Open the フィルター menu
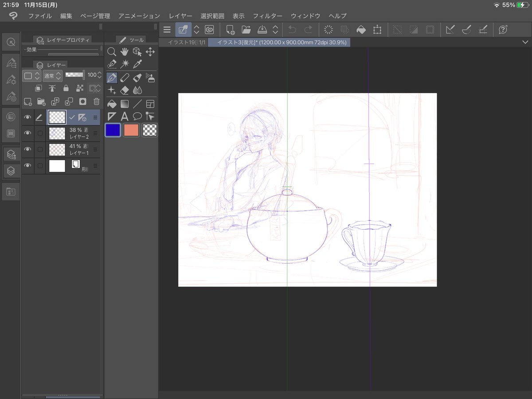The height and width of the screenshot is (399, 532). tap(267, 16)
